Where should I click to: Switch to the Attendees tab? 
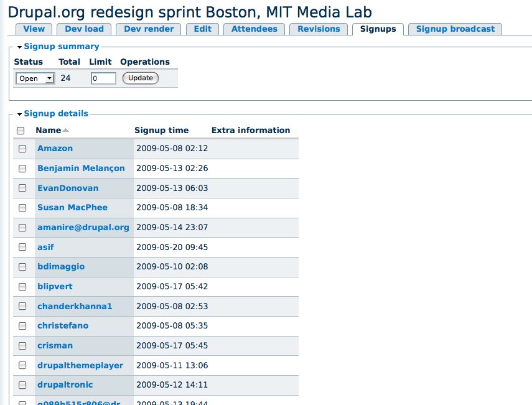point(254,29)
